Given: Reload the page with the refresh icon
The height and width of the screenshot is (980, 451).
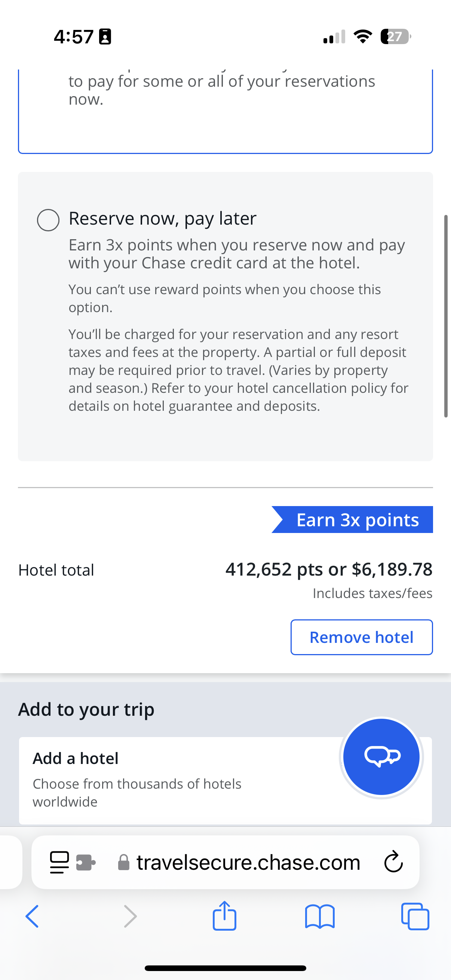Looking at the screenshot, I should coord(393,862).
